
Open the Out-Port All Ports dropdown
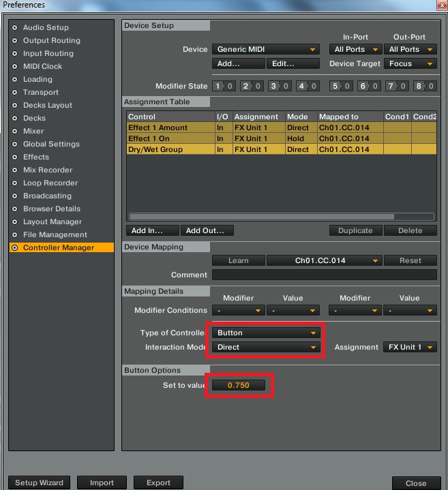click(410, 49)
